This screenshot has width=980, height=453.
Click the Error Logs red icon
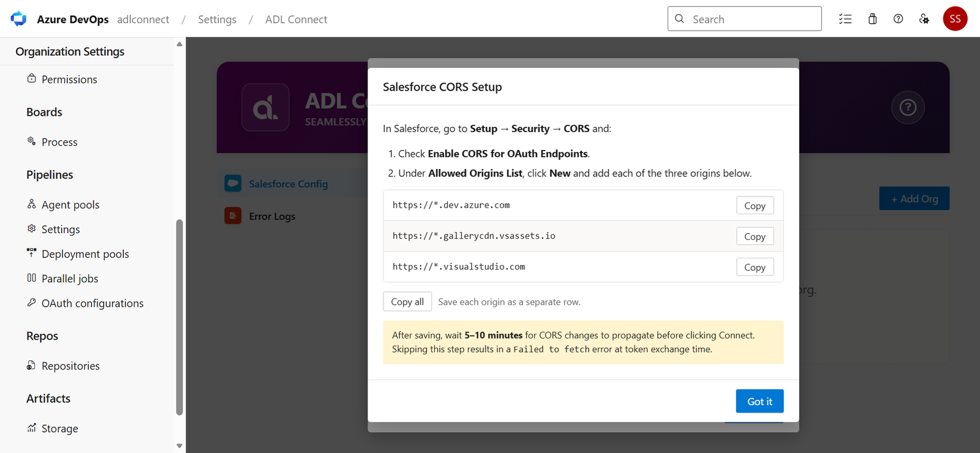click(x=233, y=215)
